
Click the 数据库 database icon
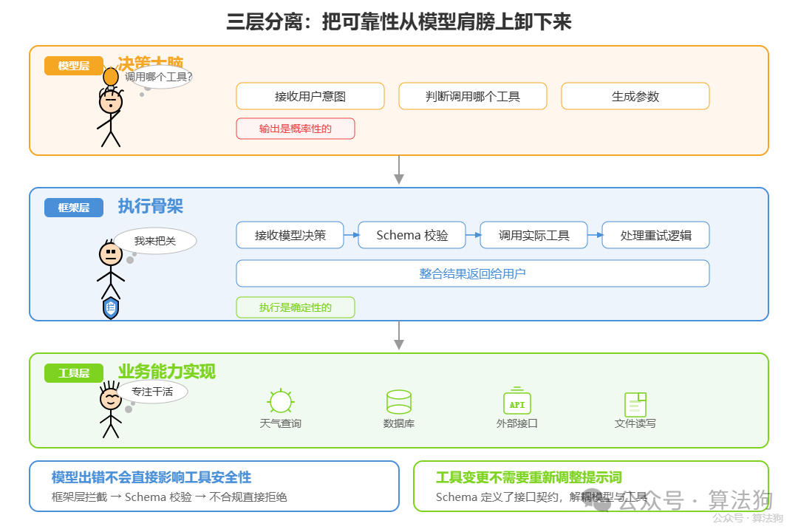click(398, 402)
